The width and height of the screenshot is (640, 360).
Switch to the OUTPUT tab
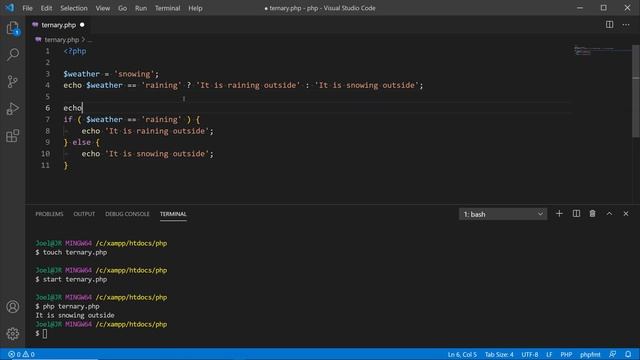coord(84,214)
